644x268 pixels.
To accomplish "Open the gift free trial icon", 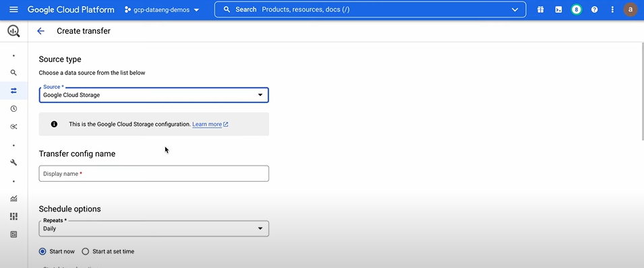I will [x=541, y=9].
